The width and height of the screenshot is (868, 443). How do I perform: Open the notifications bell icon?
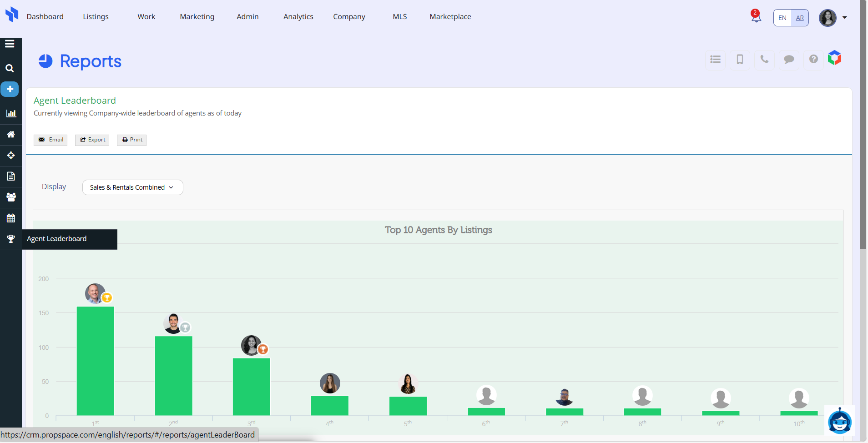coord(756,17)
